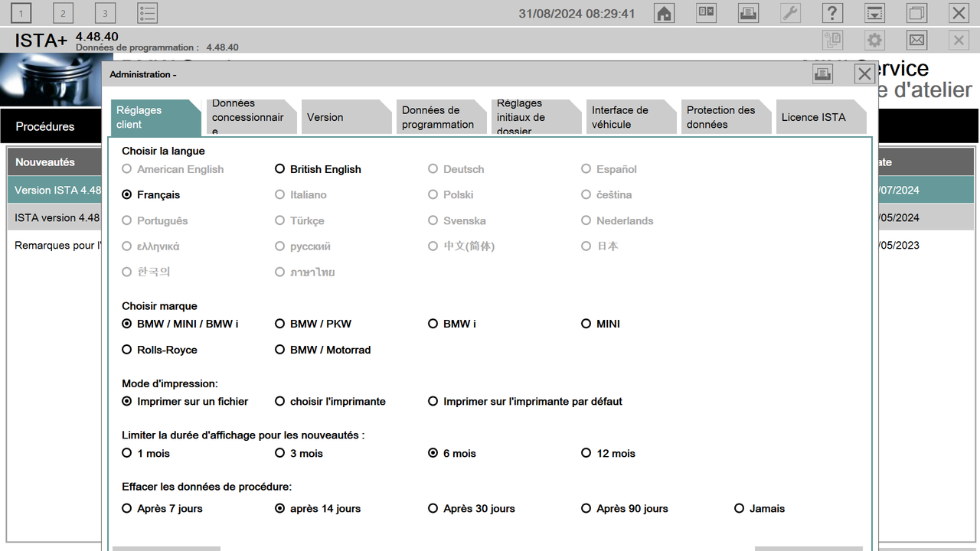The width and height of the screenshot is (980, 551).
Task: Open the Interface de véhicule tab
Action: 630,117
